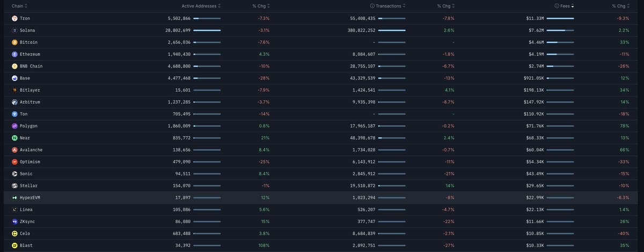Select Blast active addresses change 108%
Image resolution: width=644 pixels, height=252 pixels.
coord(264,246)
